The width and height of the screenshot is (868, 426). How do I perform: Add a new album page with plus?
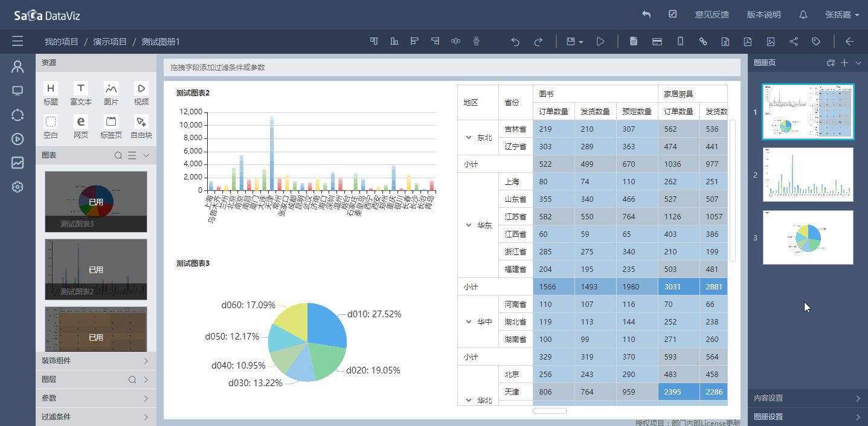[844, 63]
